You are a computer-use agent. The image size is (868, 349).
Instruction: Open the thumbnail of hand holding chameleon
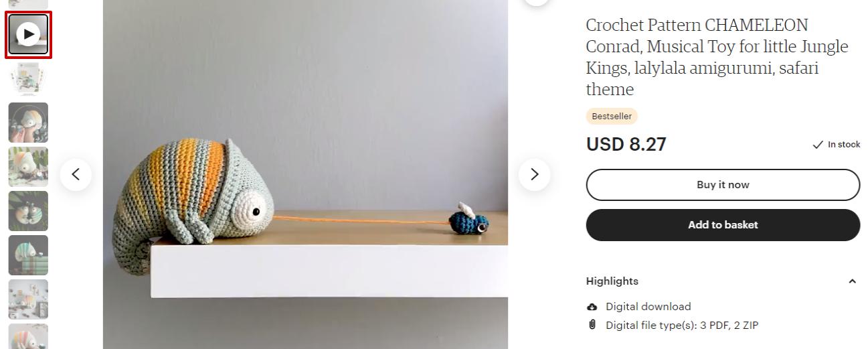click(x=28, y=123)
